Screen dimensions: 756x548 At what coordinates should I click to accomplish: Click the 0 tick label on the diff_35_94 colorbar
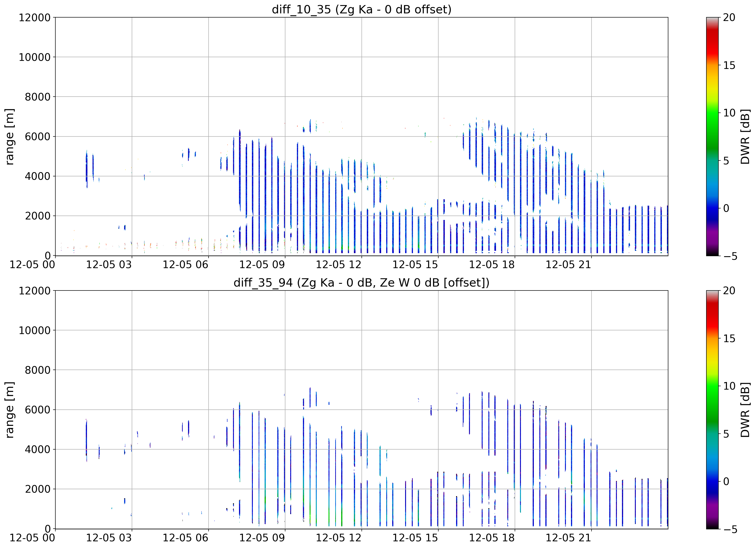(x=726, y=481)
